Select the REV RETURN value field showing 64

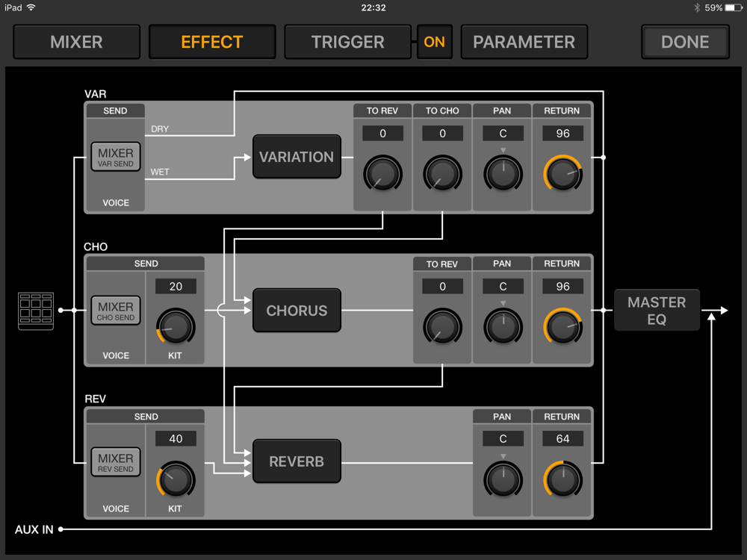click(x=562, y=438)
